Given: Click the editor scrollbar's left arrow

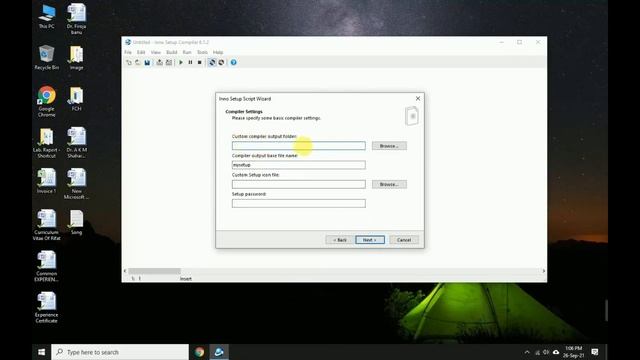Looking at the screenshot, I should point(125,271).
